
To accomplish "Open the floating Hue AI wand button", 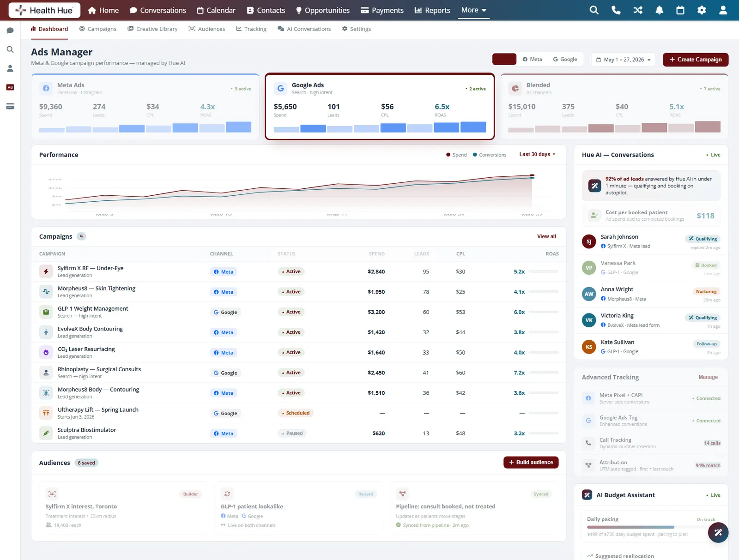I will (718, 532).
